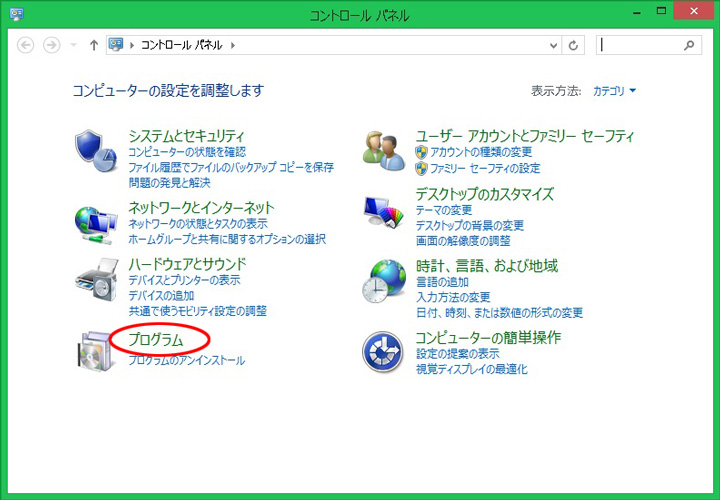Click 入力方法の変更 link
The width and height of the screenshot is (720, 500).
(x=453, y=297)
